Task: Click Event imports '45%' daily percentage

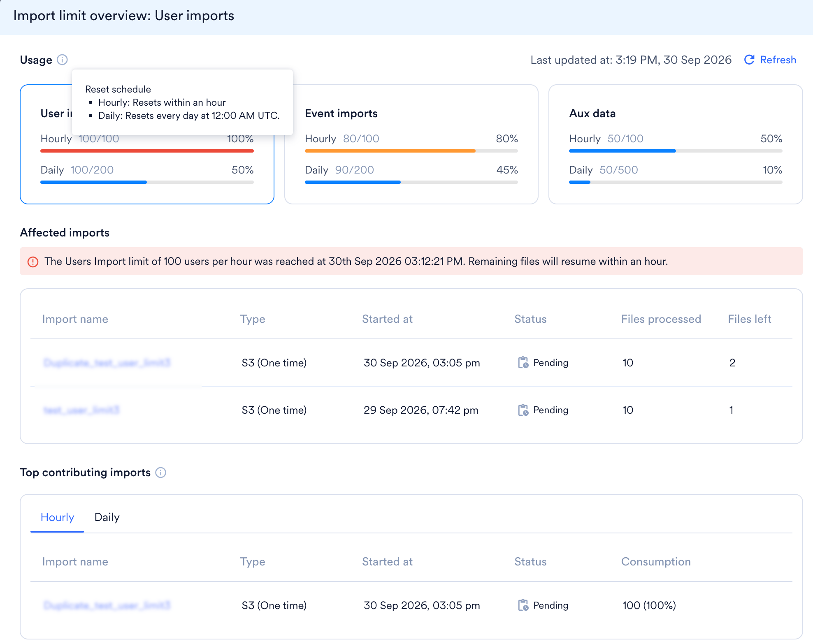Action: 507,170
